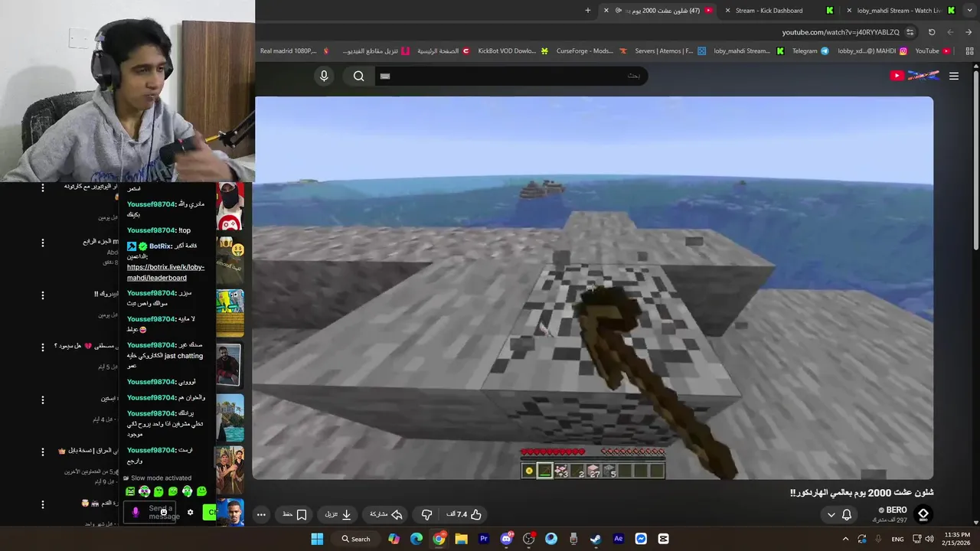980x551 pixels.
Task: Open the video share button
Action: tap(386, 514)
